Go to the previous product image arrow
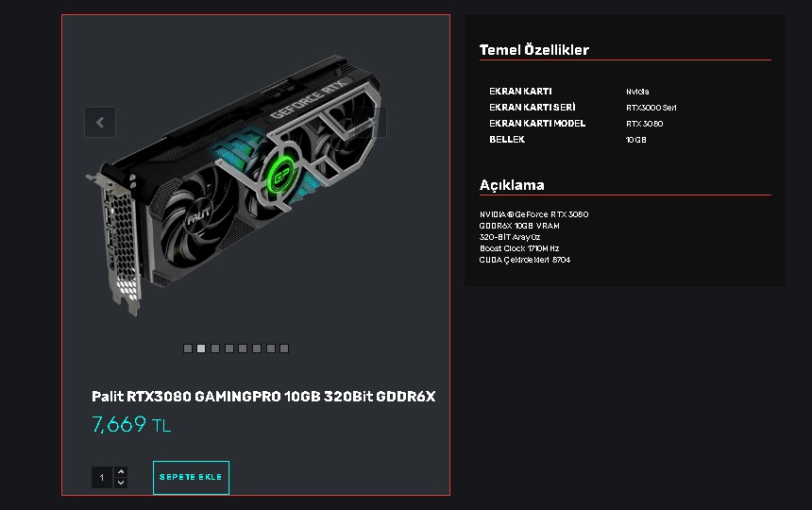 pyautogui.click(x=100, y=123)
